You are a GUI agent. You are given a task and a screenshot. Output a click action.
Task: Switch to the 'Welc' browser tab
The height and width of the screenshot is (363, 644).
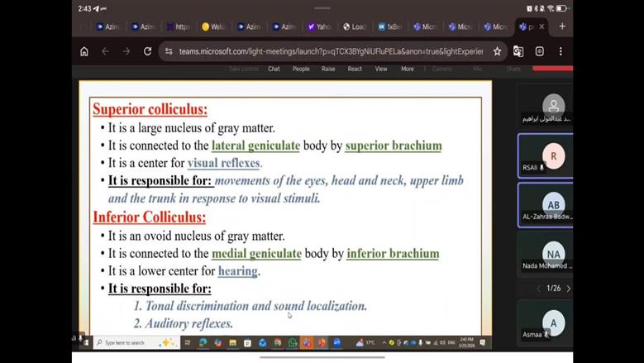pyautogui.click(x=213, y=26)
